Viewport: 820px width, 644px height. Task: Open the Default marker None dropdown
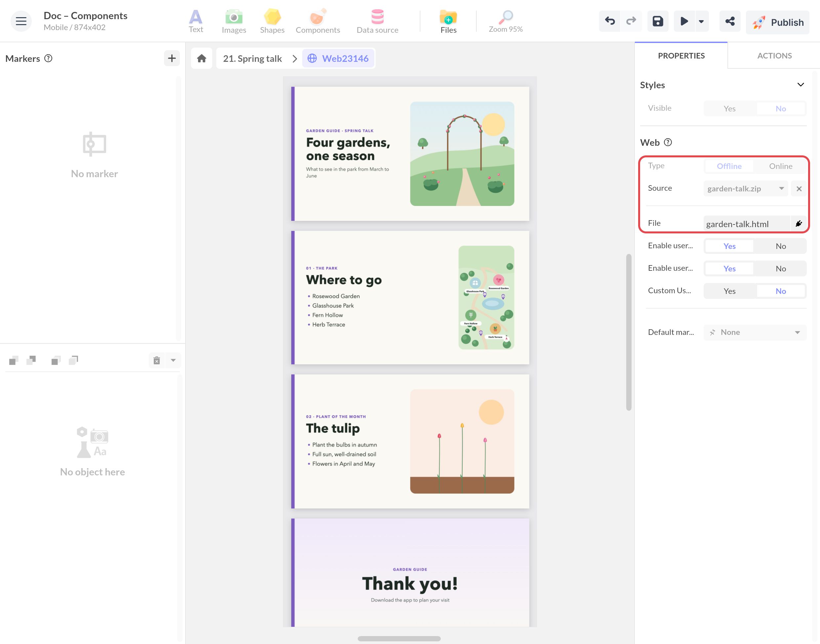(x=755, y=332)
